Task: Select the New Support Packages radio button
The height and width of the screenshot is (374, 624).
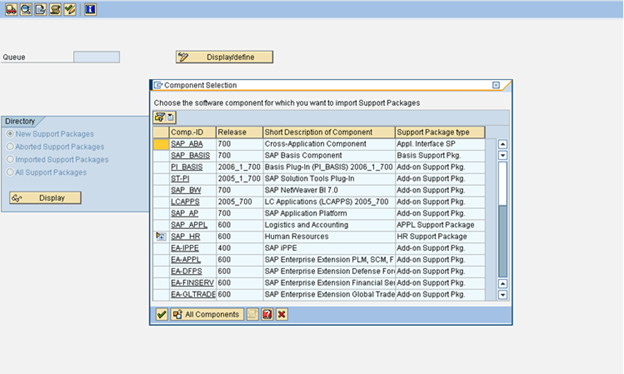Action: click(x=10, y=134)
